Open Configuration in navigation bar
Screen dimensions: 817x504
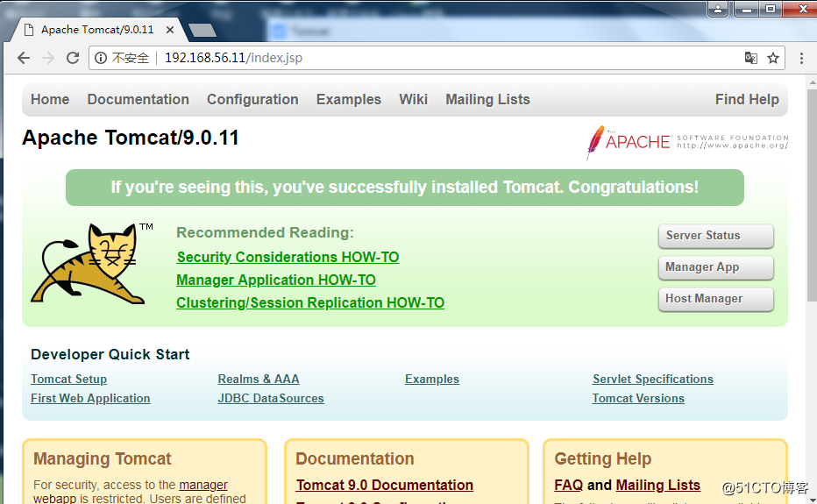point(252,100)
